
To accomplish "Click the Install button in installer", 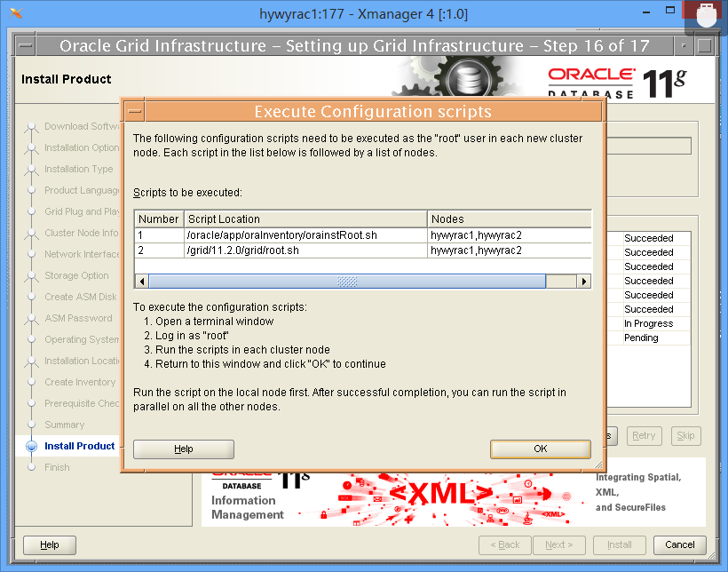I will click(620, 544).
